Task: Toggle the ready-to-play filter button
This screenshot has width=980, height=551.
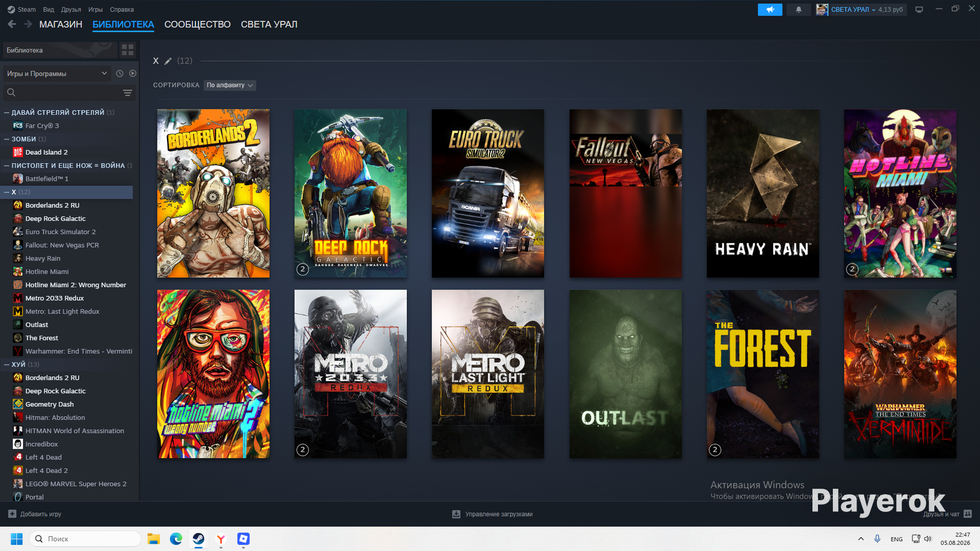Action: click(133, 73)
